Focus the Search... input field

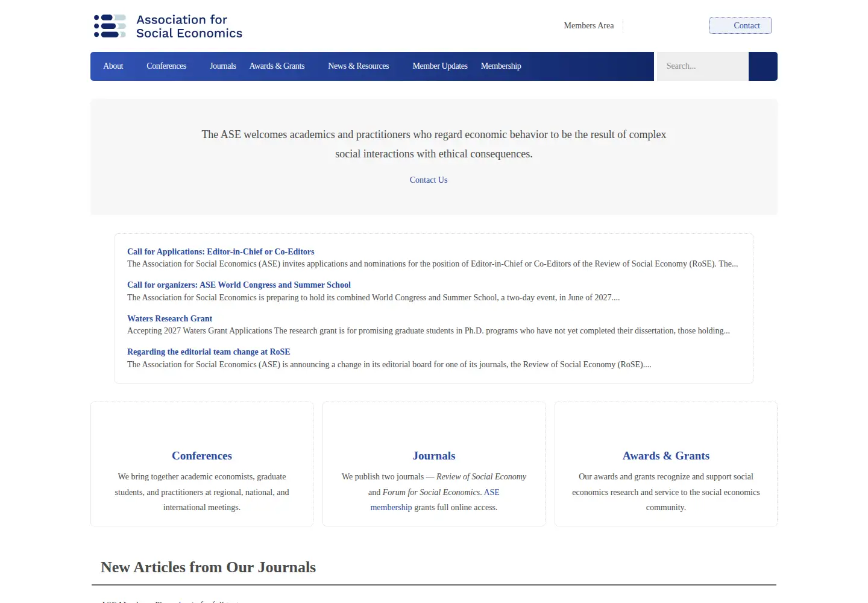coord(703,66)
